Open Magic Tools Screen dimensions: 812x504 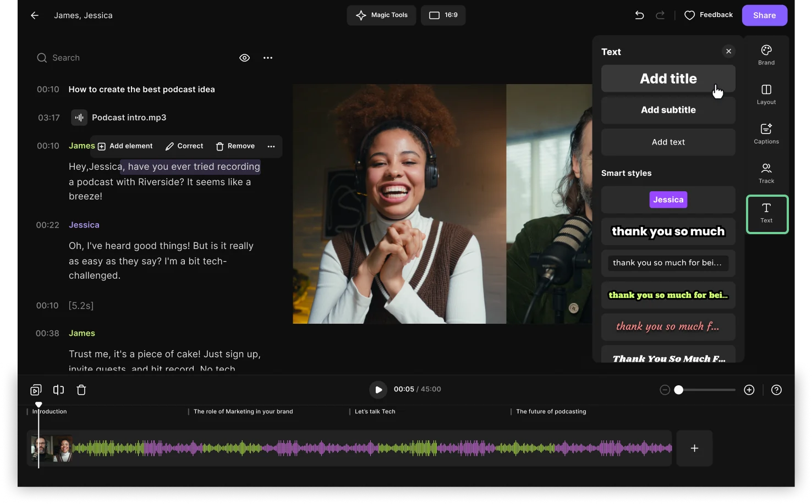(381, 15)
